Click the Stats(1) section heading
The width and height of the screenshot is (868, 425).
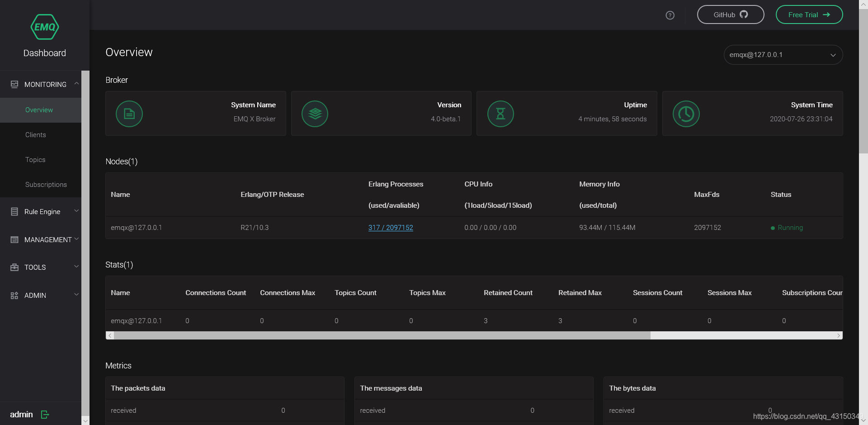pos(119,265)
